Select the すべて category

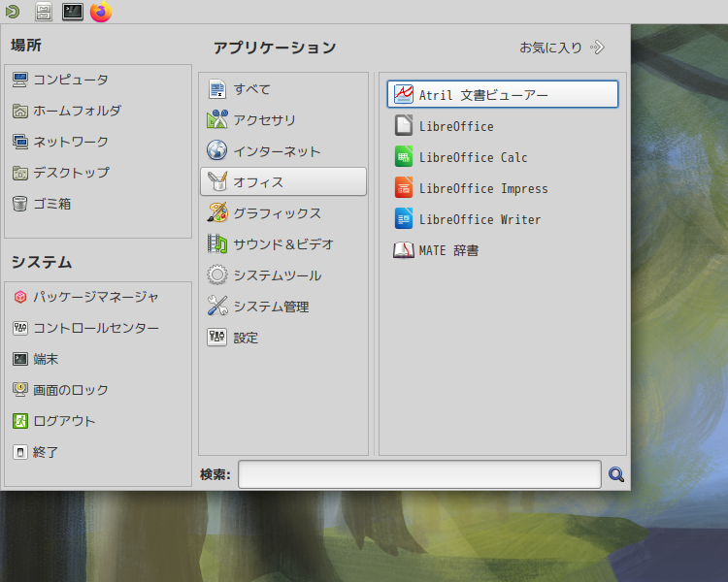(283, 89)
